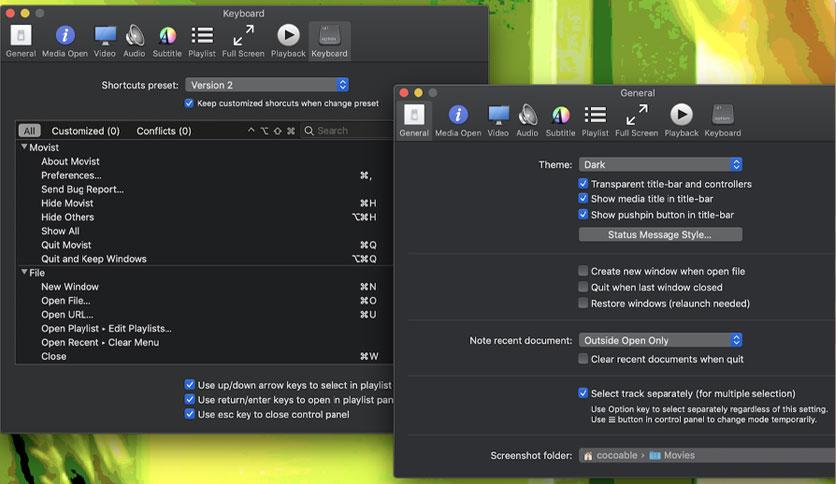
Task: Open Subtitle pane in Keyboard window toolbar
Action: (x=167, y=41)
